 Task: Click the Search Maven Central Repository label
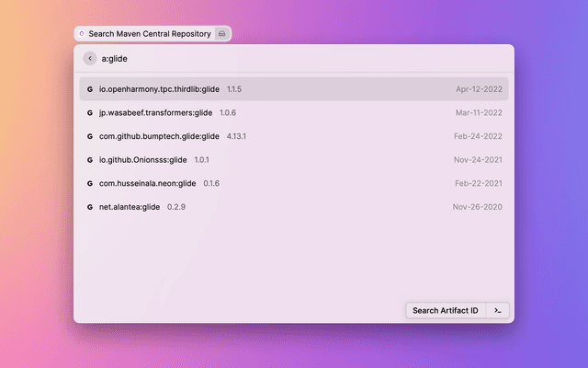[x=149, y=33]
